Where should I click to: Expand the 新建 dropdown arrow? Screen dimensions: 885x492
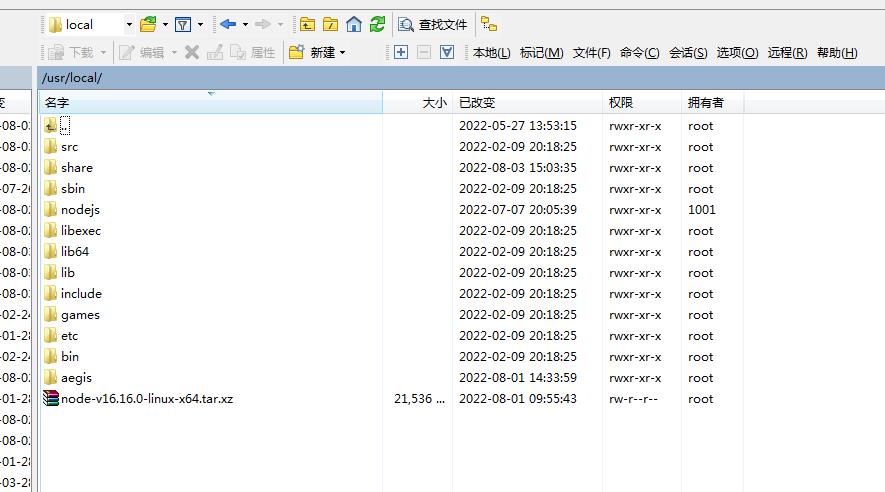(343, 53)
